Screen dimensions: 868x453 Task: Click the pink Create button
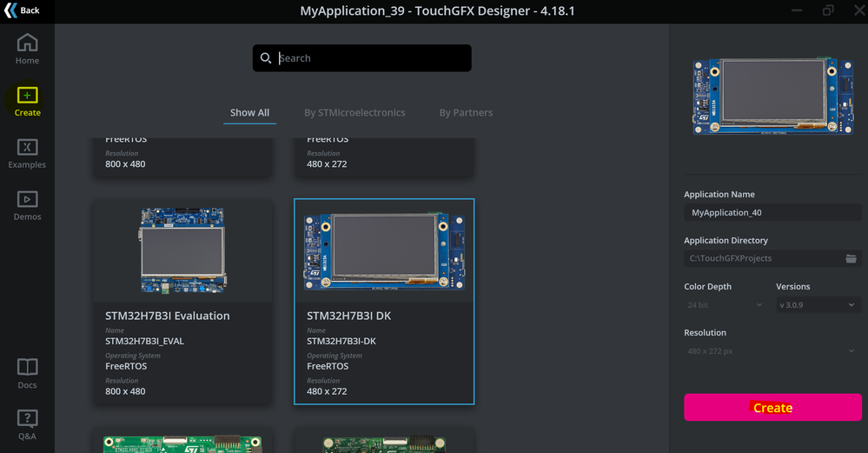click(772, 408)
